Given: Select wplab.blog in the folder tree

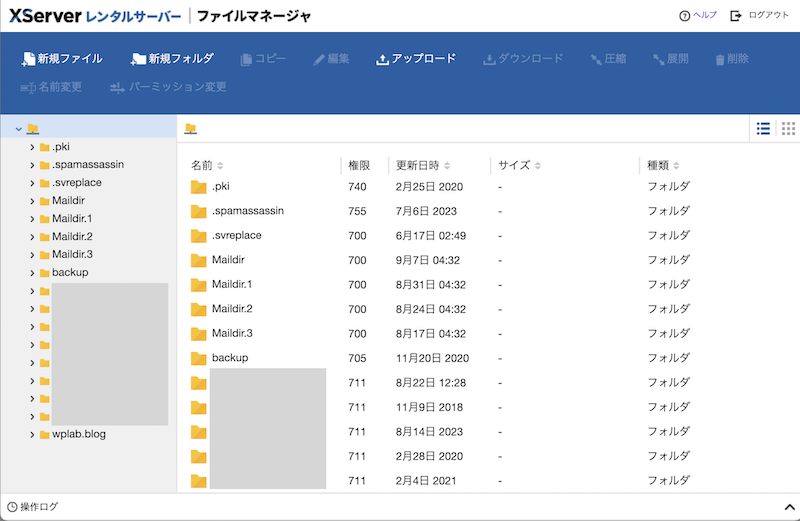Looking at the screenshot, I should pos(79,435).
